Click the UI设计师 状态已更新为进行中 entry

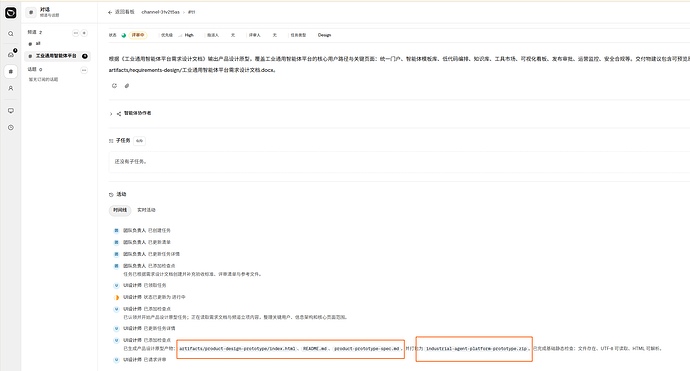click(154, 298)
